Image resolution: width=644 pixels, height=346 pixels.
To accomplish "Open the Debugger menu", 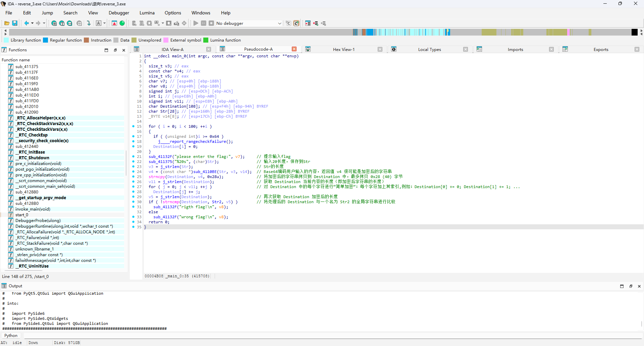I will (119, 13).
